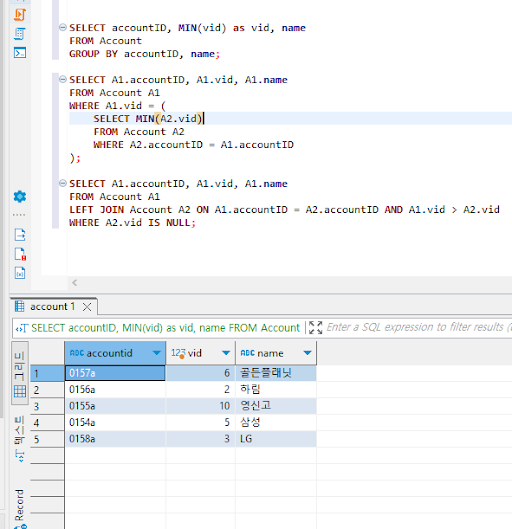
Task: Collapse the first SELECT statement fold marker
Action: [63, 27]
